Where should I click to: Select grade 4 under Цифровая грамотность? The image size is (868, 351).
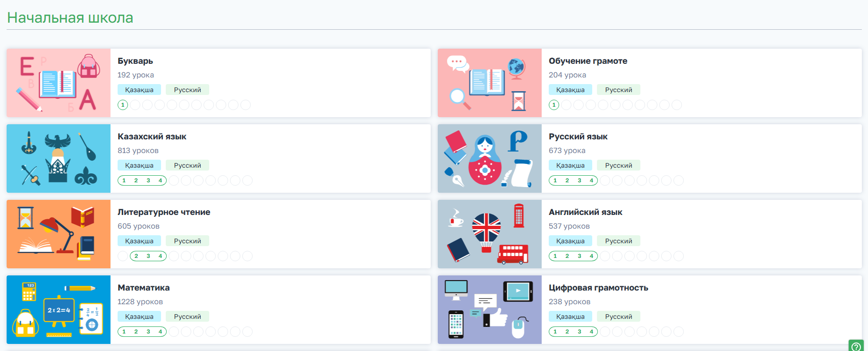591,332
